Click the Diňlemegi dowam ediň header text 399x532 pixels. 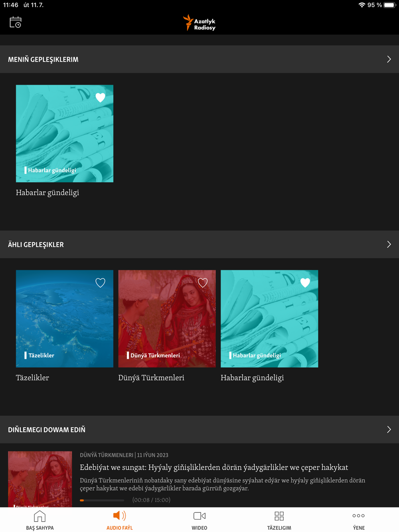(47, 430)
